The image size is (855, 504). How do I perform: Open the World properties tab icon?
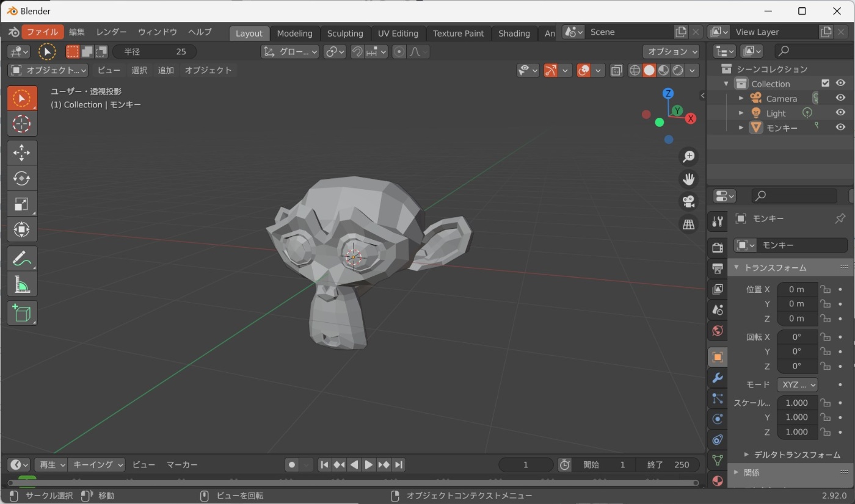[718, 331]
